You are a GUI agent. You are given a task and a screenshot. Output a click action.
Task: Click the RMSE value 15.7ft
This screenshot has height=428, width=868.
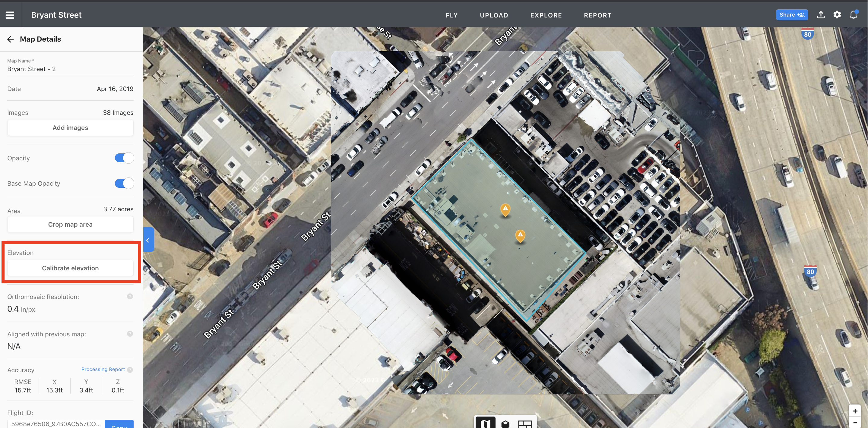coord(23,390)
